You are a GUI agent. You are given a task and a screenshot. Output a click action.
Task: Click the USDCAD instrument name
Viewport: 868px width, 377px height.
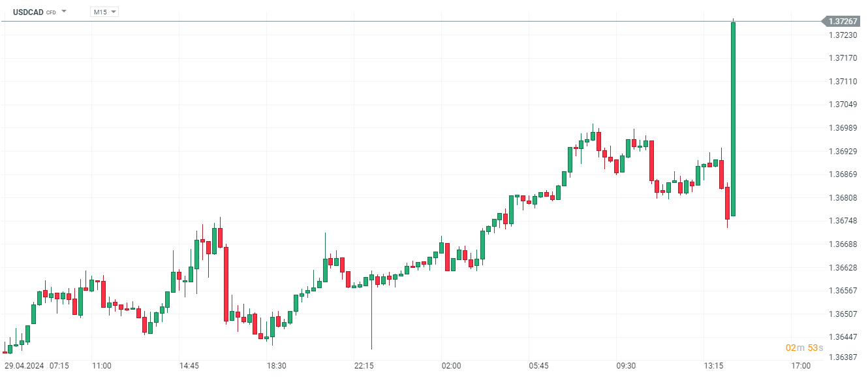tap(28, 12)
